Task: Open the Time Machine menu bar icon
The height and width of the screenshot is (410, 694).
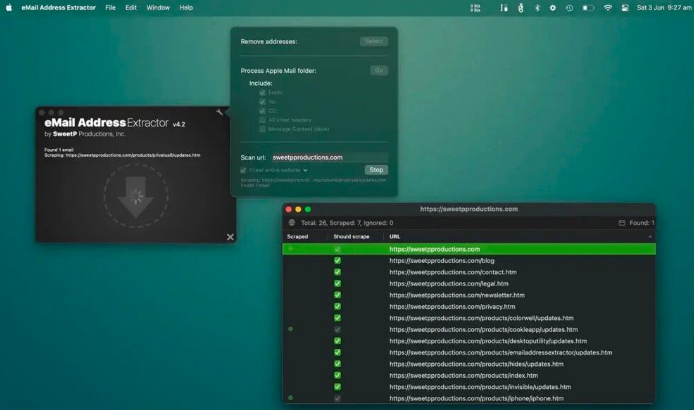Action: click(x=569, y=8)
